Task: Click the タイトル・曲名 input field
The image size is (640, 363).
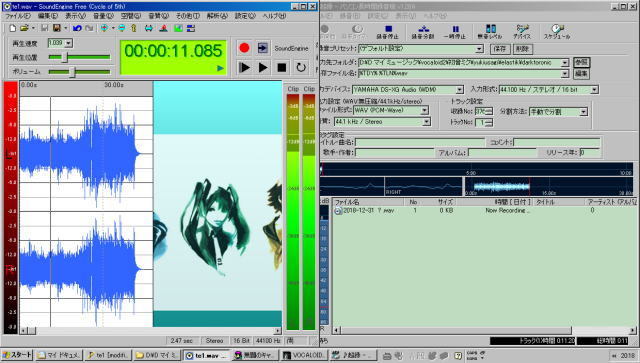Action: point(420,142)
